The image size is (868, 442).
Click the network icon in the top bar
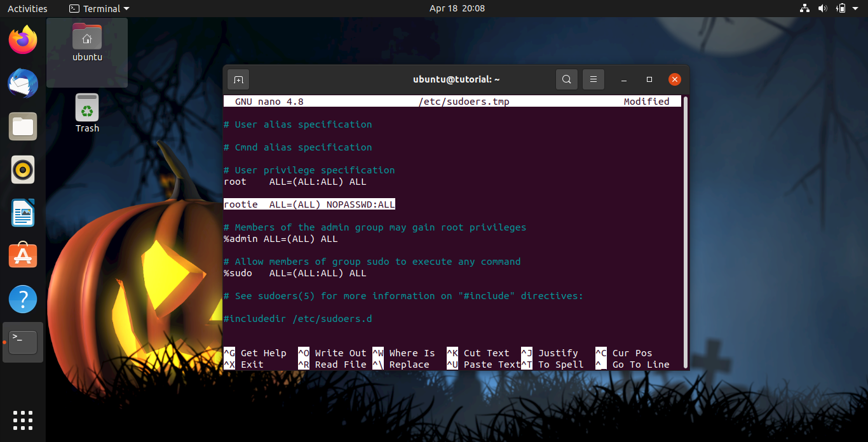click(x=804, y=8)
